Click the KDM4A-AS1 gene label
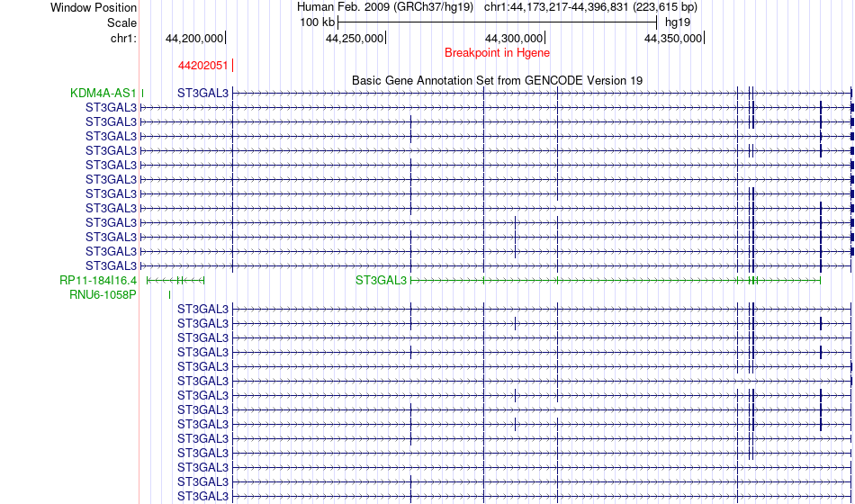The width and height of the screenshot is (855, 504). [x=103, y=93]
